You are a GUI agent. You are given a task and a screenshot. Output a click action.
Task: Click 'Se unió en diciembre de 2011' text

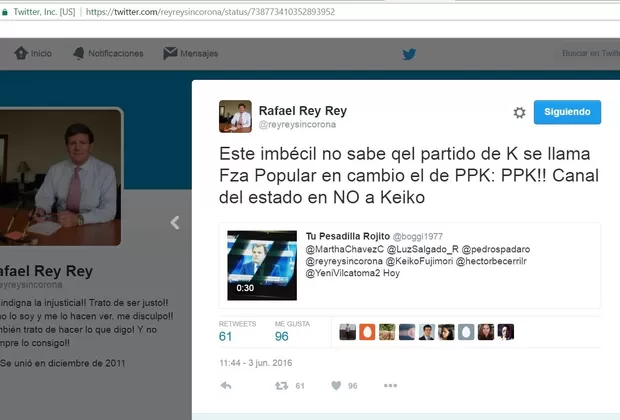(62, 363)
